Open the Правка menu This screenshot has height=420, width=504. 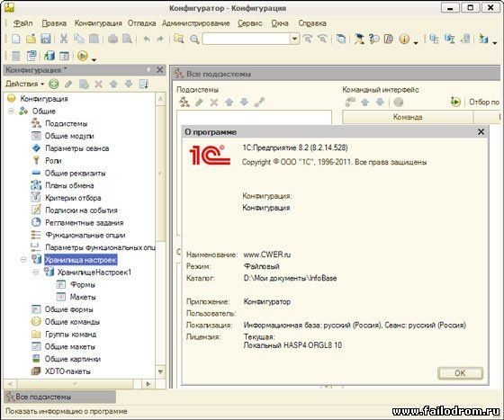pyautogui.click(x=54, y=23)
